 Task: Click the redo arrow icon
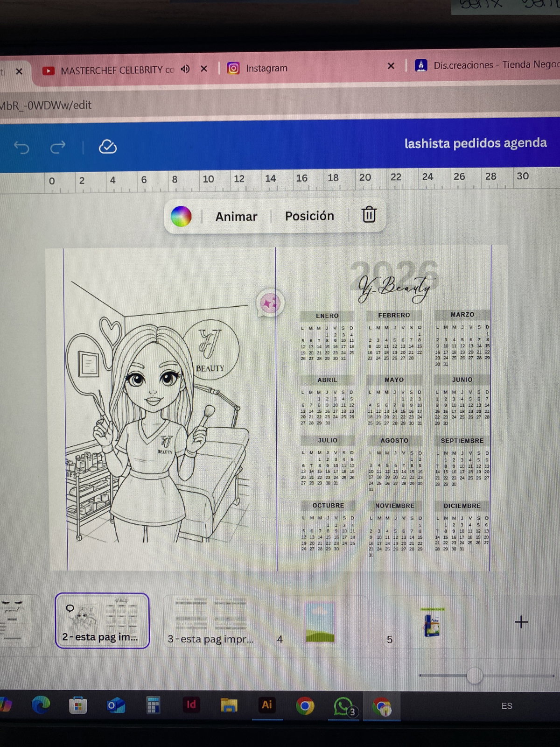tap(58, 148)
